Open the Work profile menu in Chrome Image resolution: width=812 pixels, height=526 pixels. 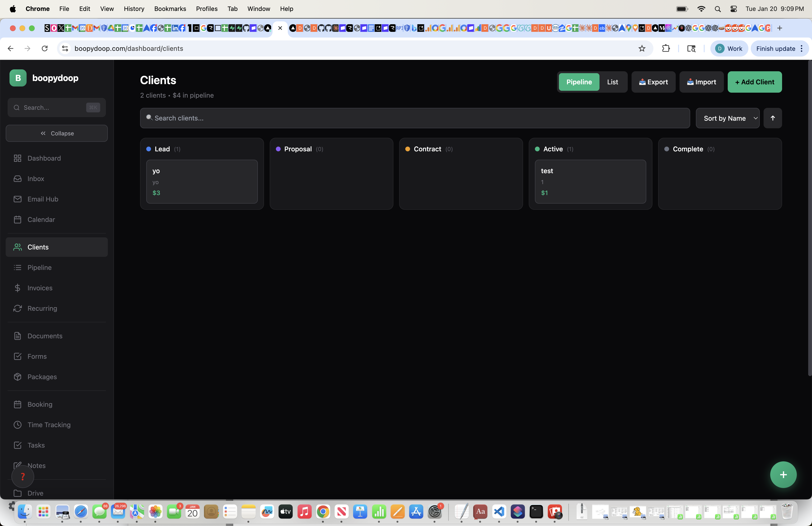pos(728,48)
